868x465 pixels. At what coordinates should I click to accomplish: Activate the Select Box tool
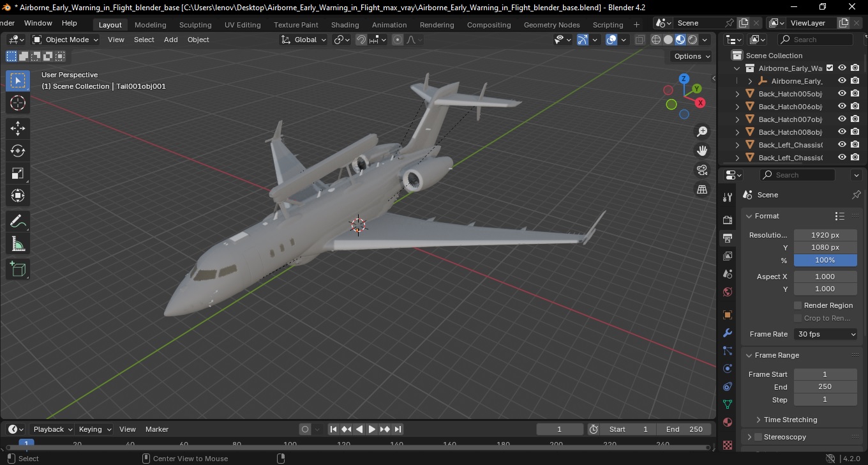click(18, 80)
